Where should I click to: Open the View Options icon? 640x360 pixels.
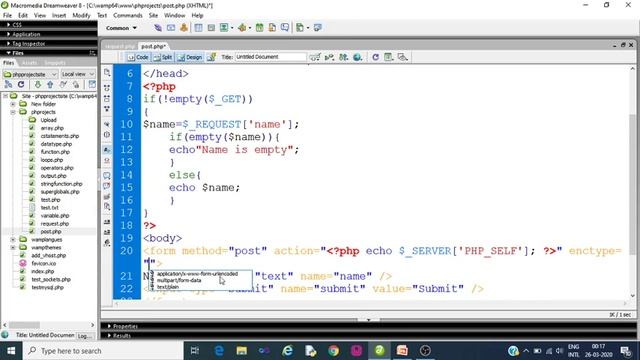(x=388, y=57)
